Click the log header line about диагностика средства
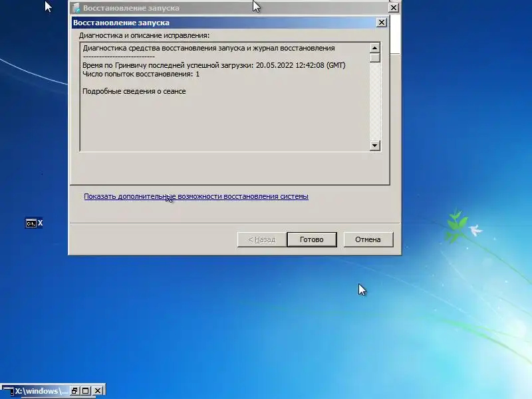The image size is (532, 399). pos(209,48)
